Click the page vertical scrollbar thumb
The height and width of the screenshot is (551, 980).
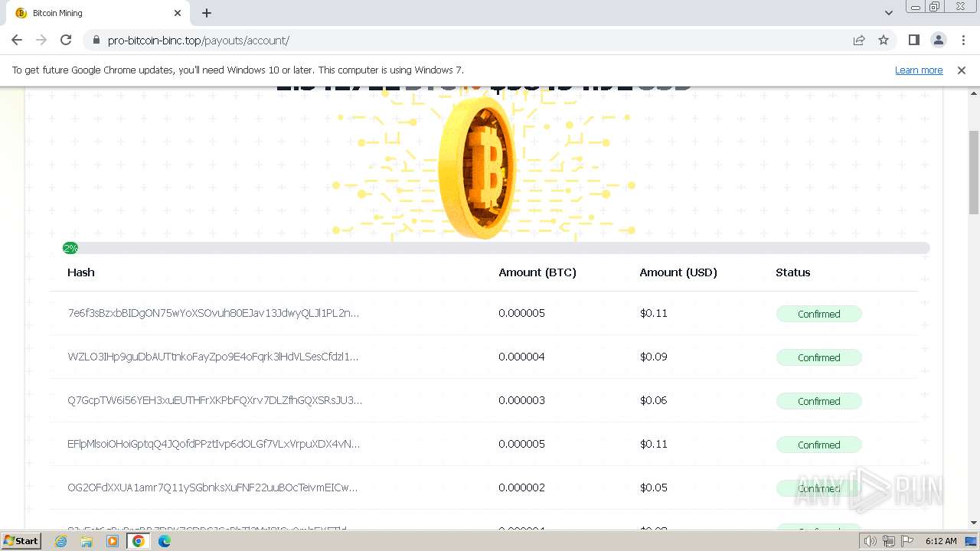(974, 172)
